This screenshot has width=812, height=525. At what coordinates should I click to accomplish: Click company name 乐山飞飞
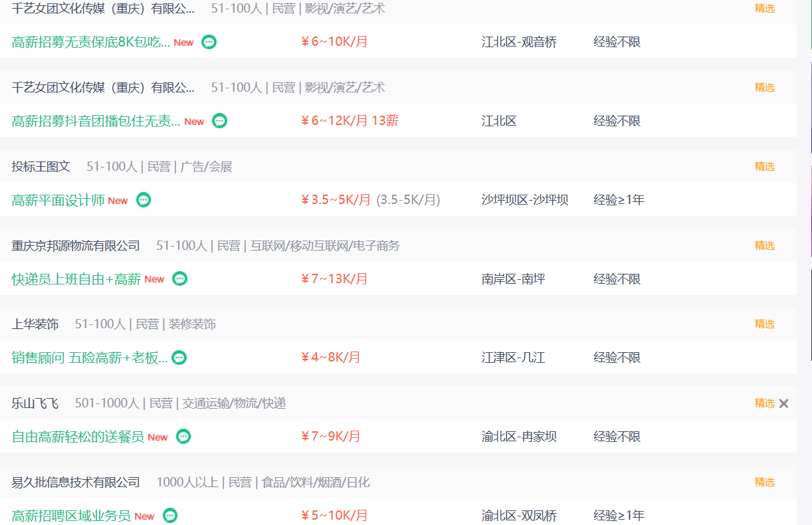tap(35, 403)
